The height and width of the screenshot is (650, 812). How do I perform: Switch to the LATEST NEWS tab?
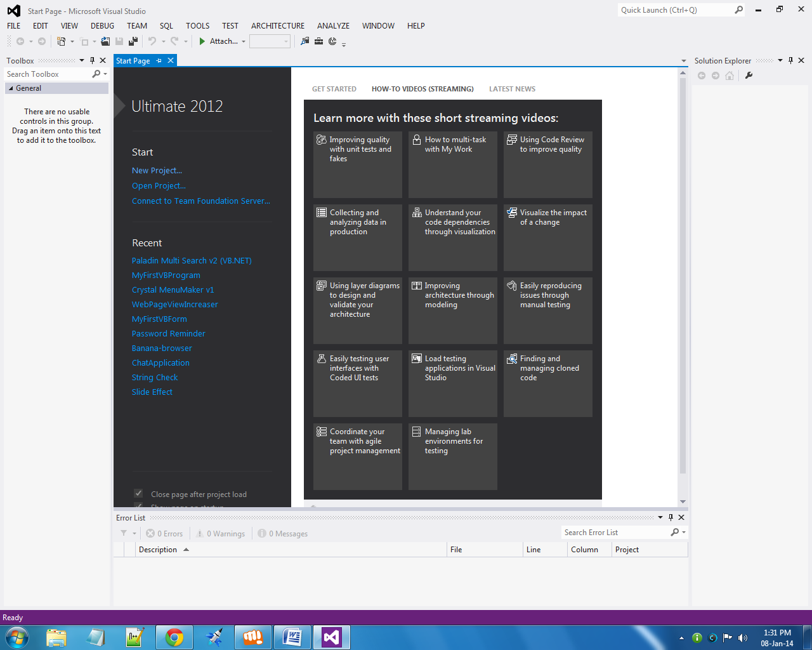click(512, 89)
